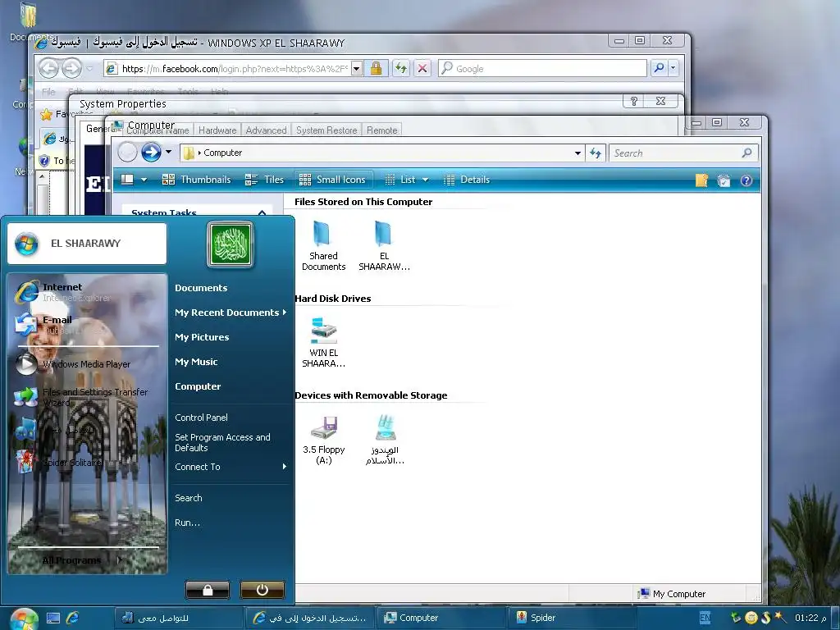Open the navigation history dropdown arrow
Image resolution: width=840 pixels, height=630 pixels.
click(x=169, y=152)
